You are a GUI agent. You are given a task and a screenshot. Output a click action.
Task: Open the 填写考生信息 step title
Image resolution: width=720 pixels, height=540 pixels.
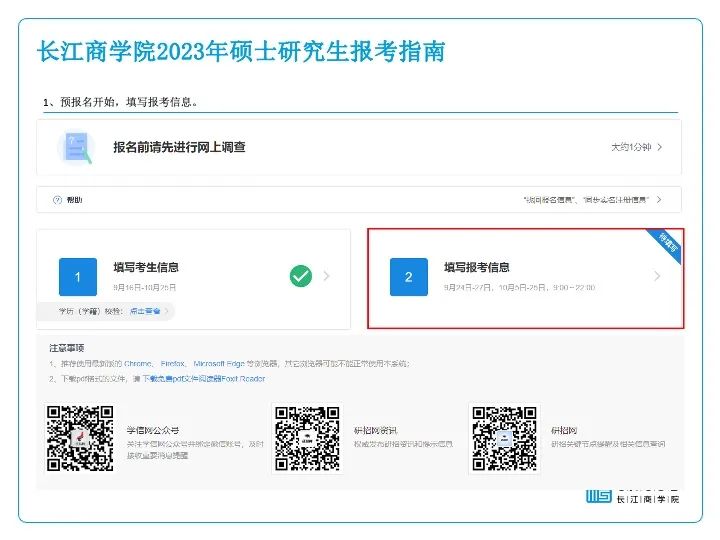146,267
